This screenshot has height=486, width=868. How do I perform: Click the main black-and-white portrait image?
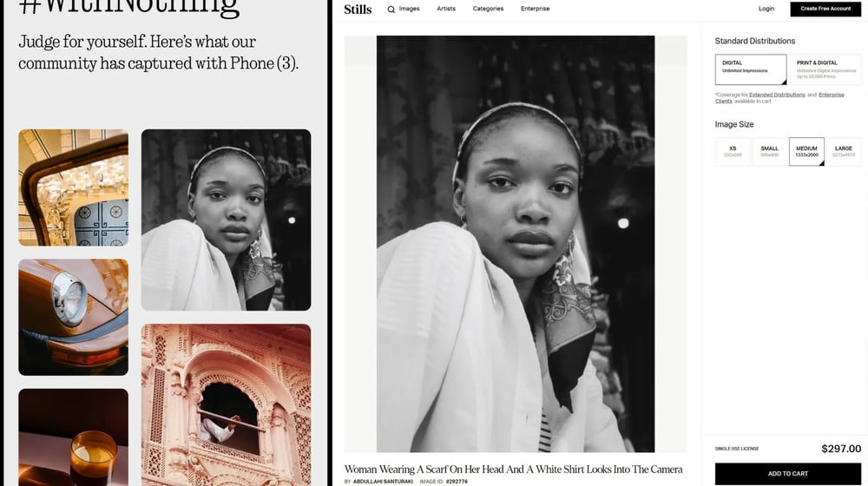point(516,244)
